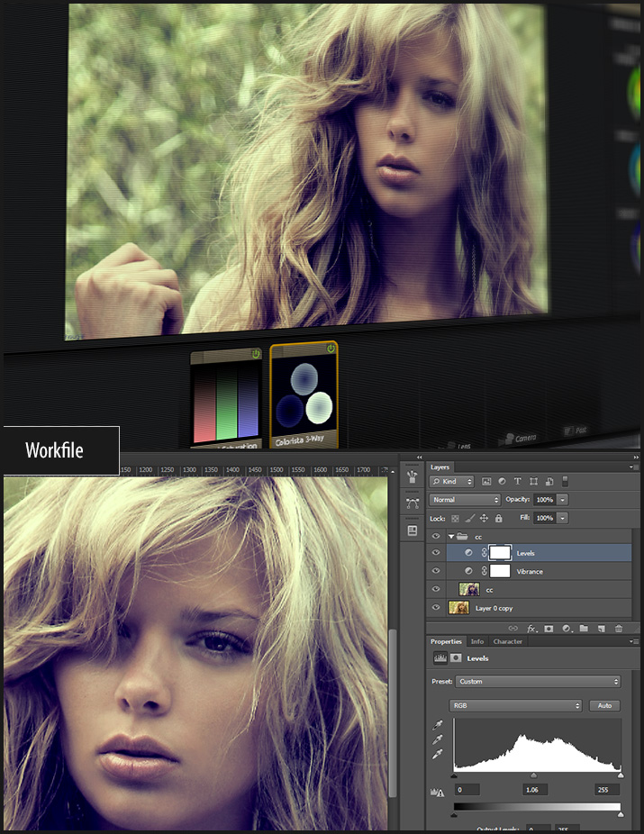Select the black point eyedropper in Levels
644x834 pixels.
click(x=438, y=724)
